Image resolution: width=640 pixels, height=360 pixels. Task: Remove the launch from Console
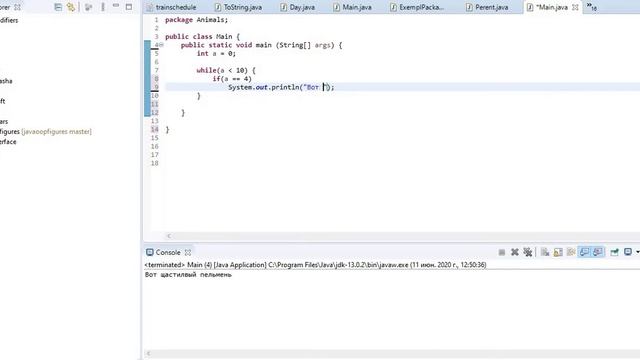point(515,252)
